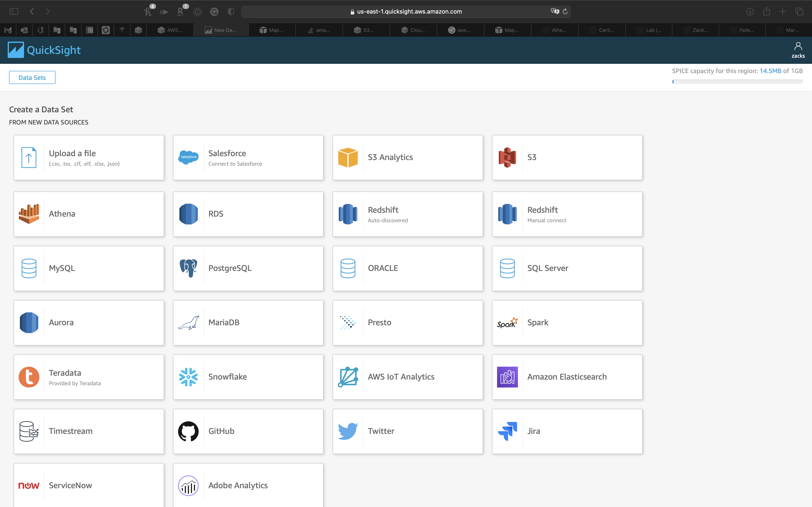This screenshot has height=507, width=812.
Task: Select the Twitter bird icon
Action: pos(348,431)
